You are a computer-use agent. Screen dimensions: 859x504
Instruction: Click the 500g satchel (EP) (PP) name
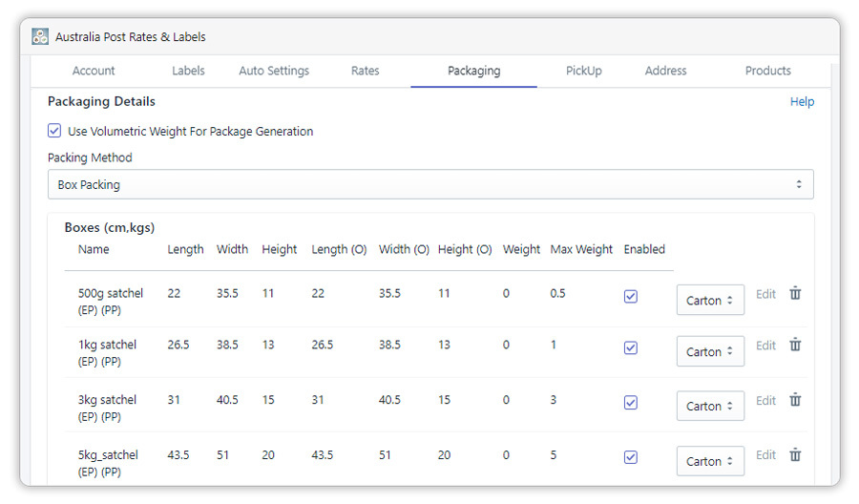tap(110, 302)
